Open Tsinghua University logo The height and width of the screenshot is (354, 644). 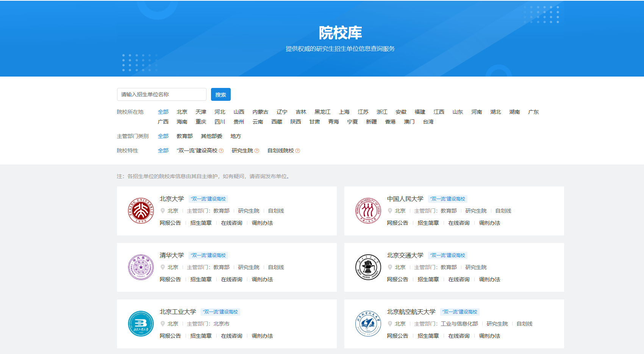pos(141,267)
